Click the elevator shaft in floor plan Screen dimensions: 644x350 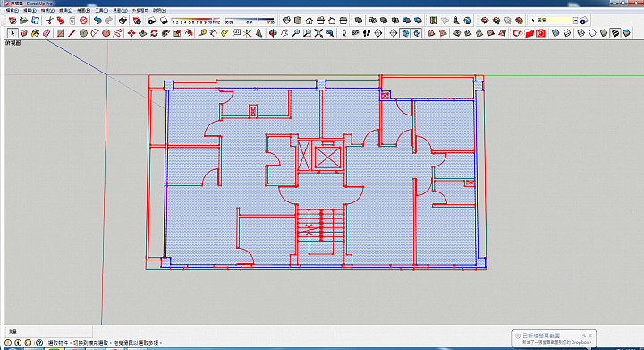click(x=327, y=157)
